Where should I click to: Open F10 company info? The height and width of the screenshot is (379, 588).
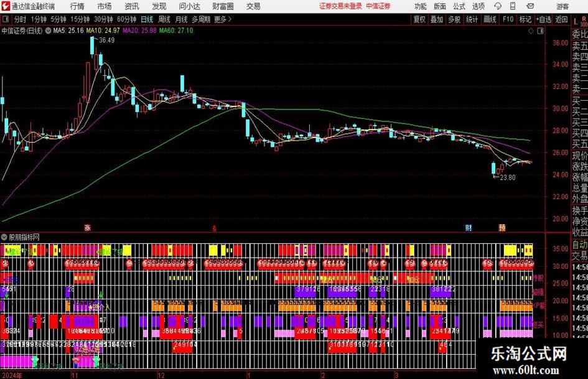[508, 19]
